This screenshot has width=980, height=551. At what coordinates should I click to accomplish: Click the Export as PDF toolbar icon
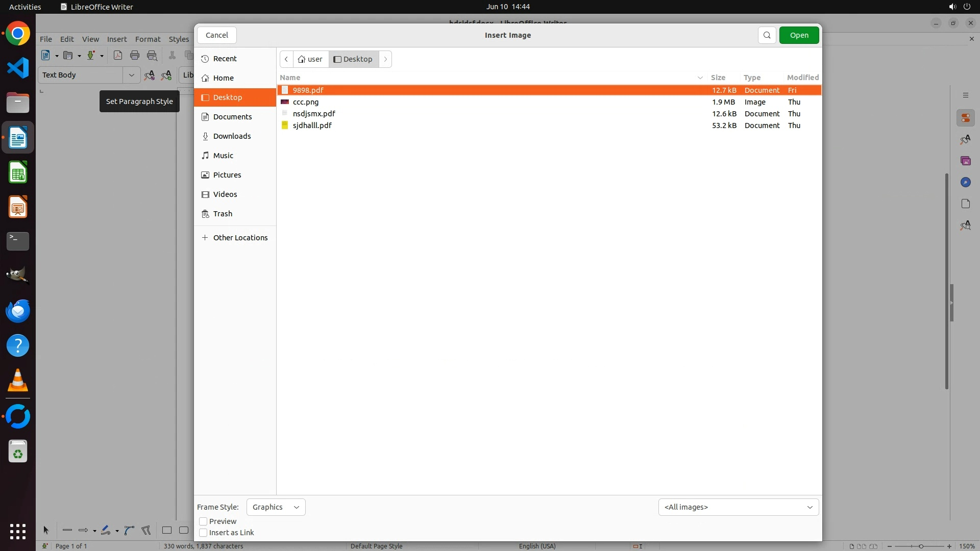pos(118,56)
